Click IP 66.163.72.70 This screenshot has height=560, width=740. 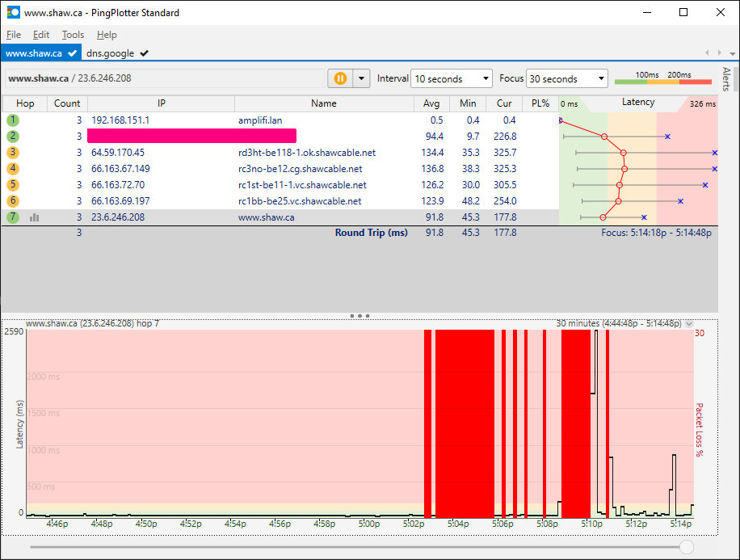pos(118,184)
